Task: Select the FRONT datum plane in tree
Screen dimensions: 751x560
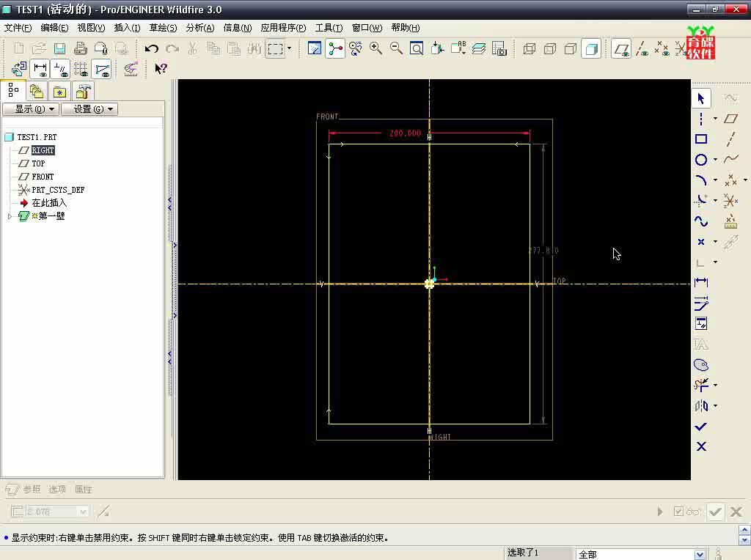Action: point(43,177)
